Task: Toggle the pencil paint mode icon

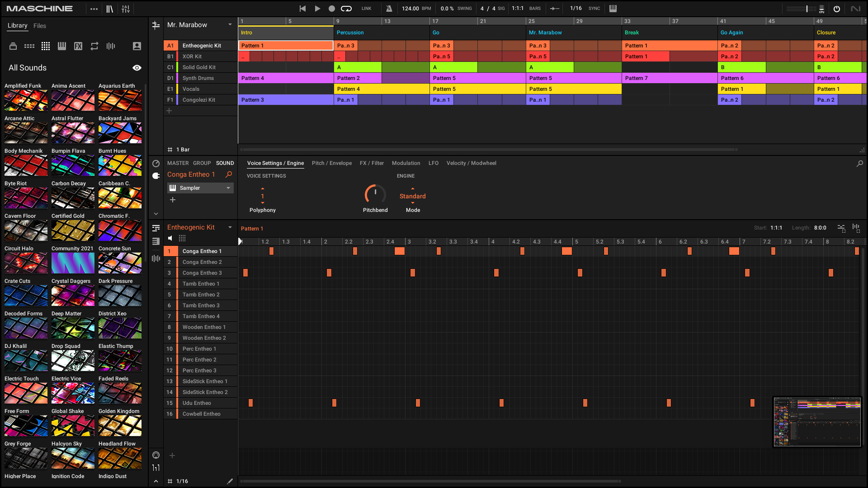Action: pos(230,481)
